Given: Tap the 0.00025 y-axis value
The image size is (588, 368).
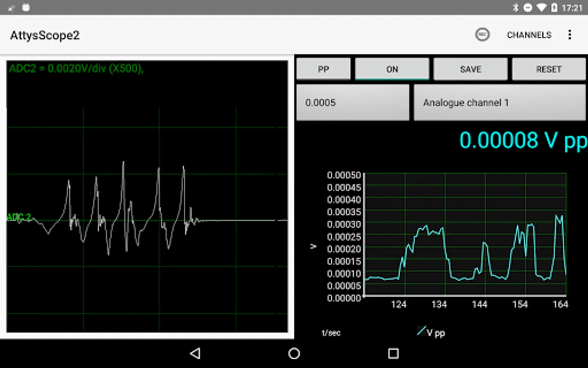Looking at the screenshot, I should click(x=344, y=237).
